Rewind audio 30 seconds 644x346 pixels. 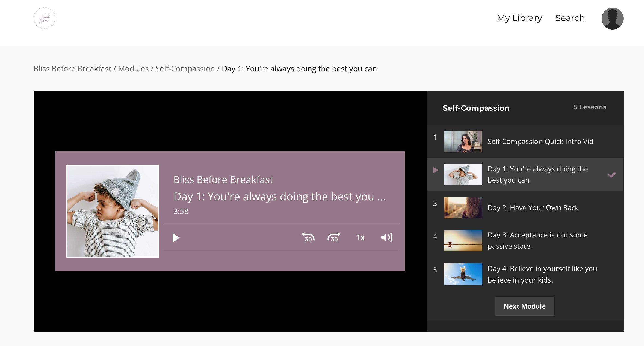(308, 237)
